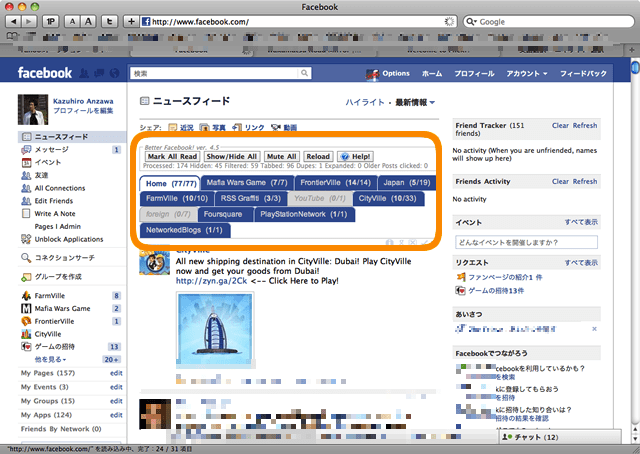Open the Help! button
The height and width of the screenshot is (454, 640).
pos(356,156)
